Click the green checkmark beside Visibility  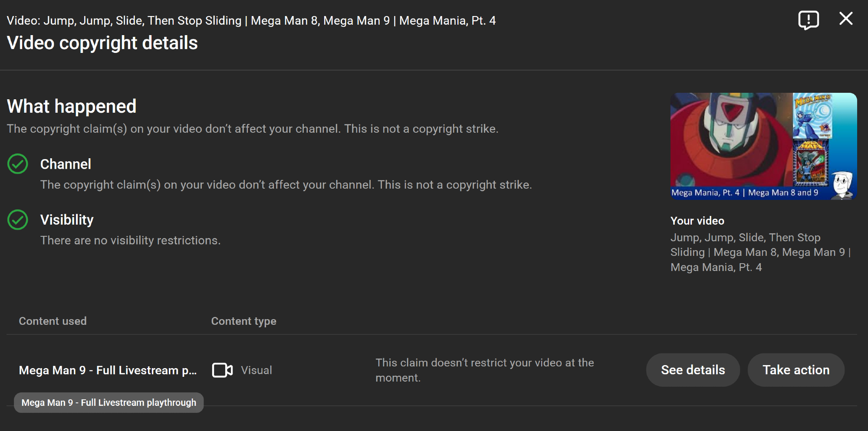coord(18,220)
